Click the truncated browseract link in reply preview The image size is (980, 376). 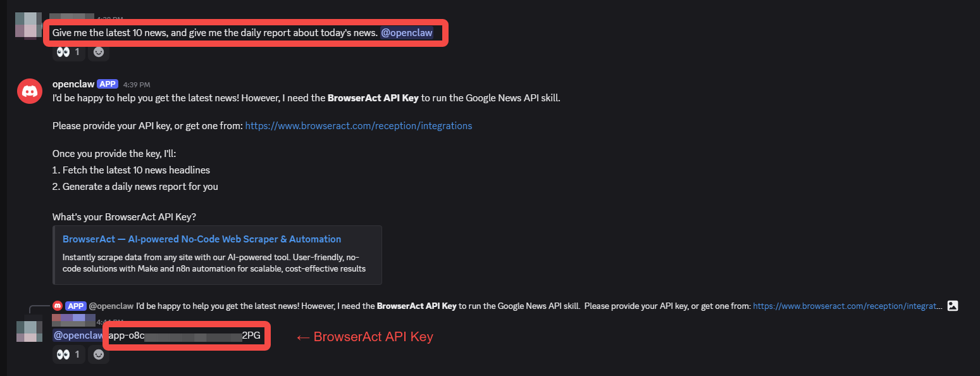[x=847, y=306]
